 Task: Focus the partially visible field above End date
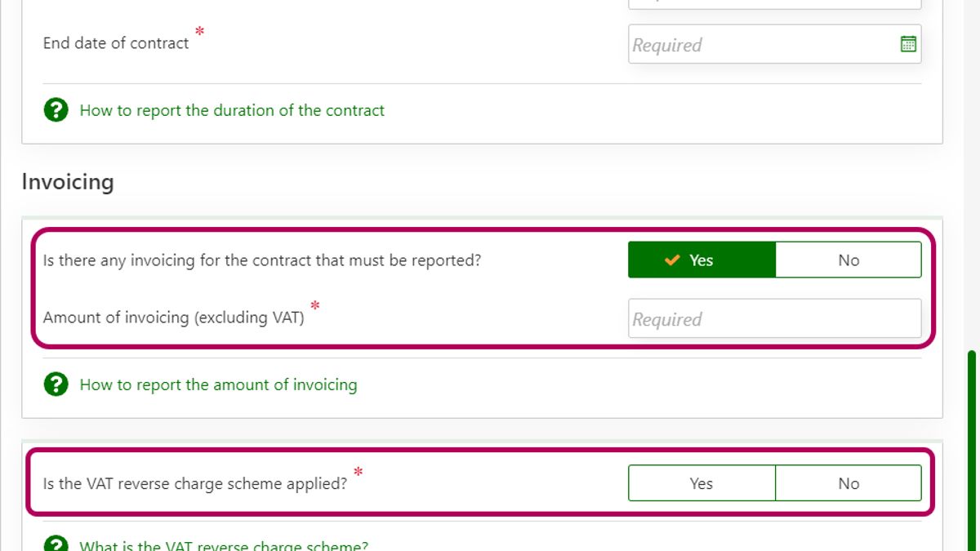click(x=773, y=4)
